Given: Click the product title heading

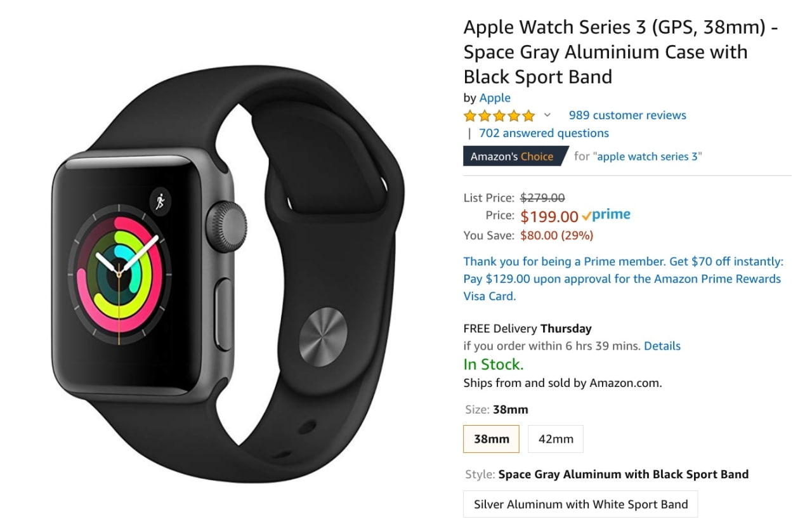Looking at the screenshot, I should point(621,52).
